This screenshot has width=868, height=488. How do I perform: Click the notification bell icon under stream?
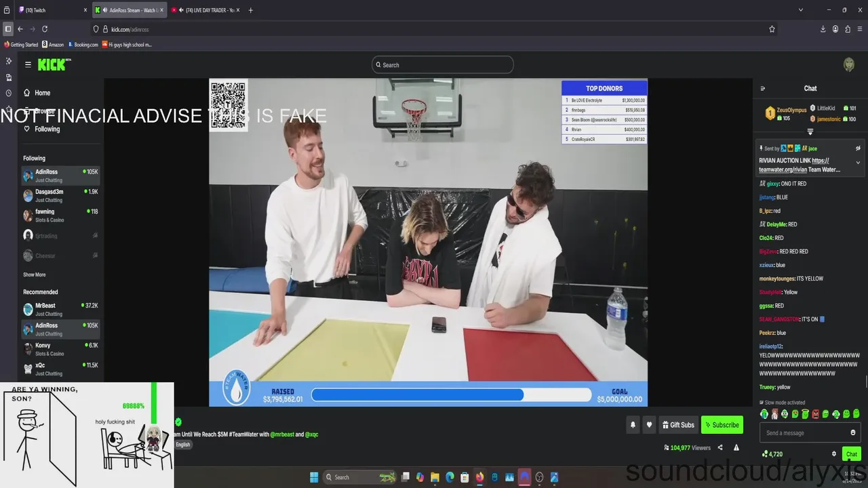(633, 425)
